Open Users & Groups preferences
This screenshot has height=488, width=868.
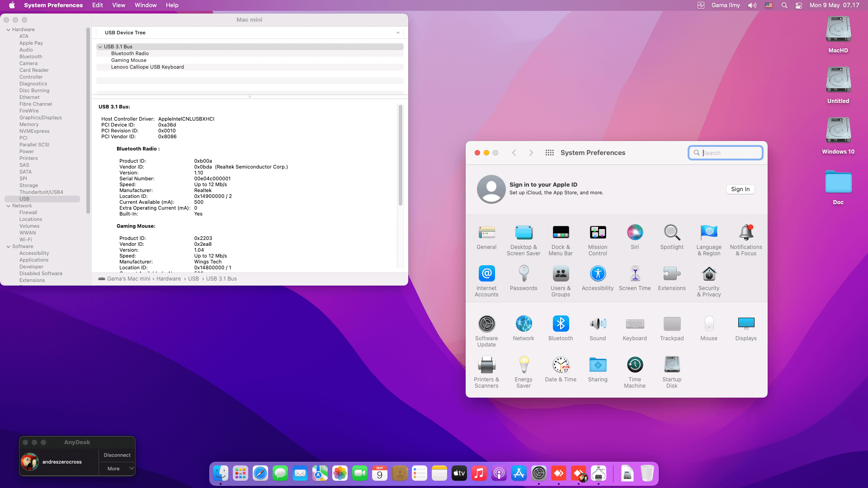(x=561, y=281)
